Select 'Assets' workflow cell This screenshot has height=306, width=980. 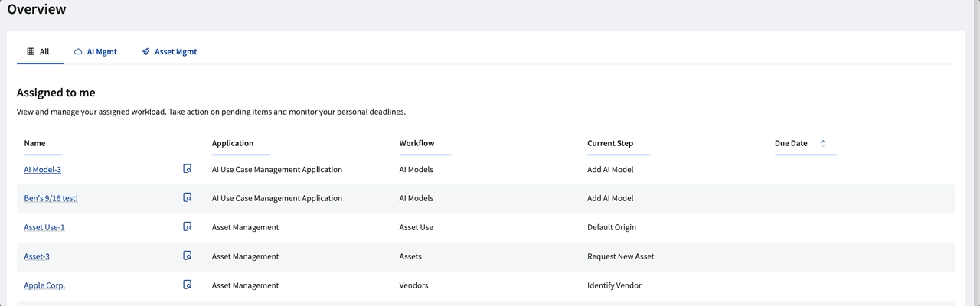click(410, 256)
